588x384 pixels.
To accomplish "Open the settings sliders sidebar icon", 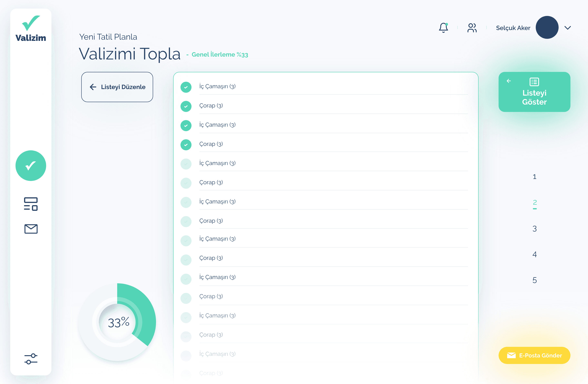I will click(x=31, y=359).
